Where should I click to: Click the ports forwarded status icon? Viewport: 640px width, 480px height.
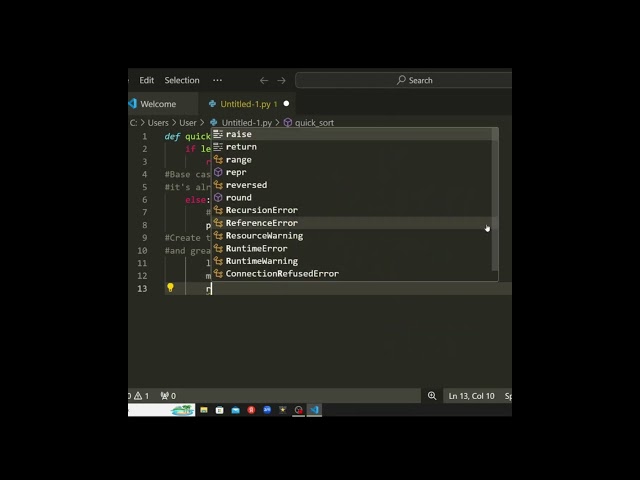pyautogui.click(x=168, y=396)
